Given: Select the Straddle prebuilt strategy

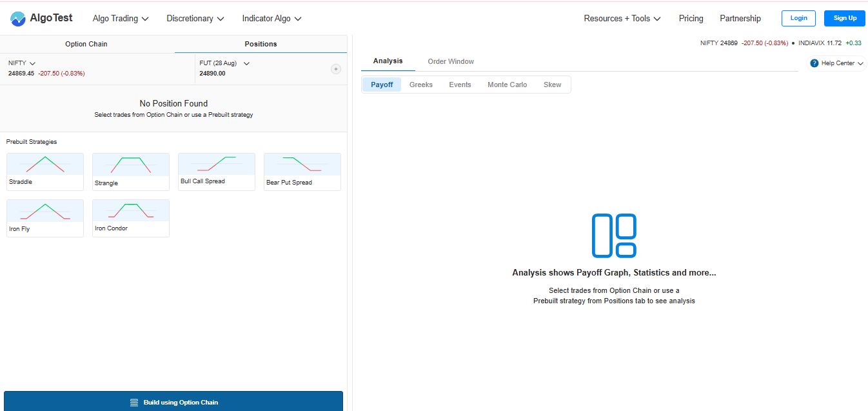Looking at the screenshot, I should click(x=45, y=172).
